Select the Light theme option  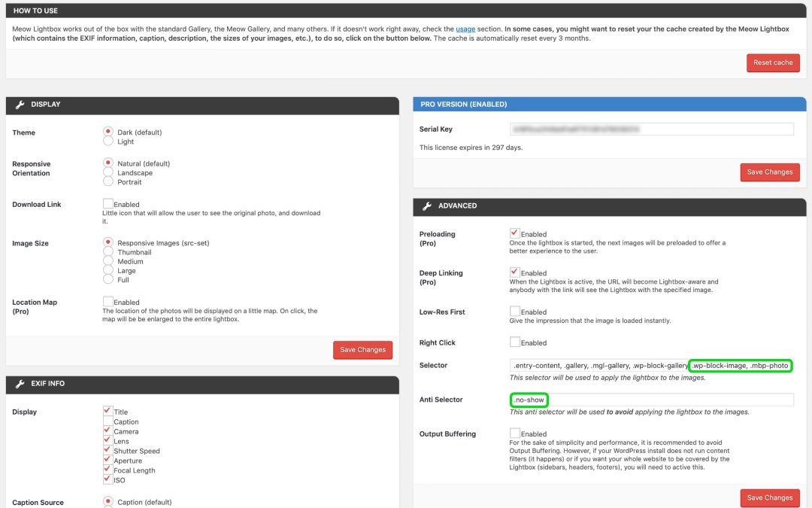point(108,141)
